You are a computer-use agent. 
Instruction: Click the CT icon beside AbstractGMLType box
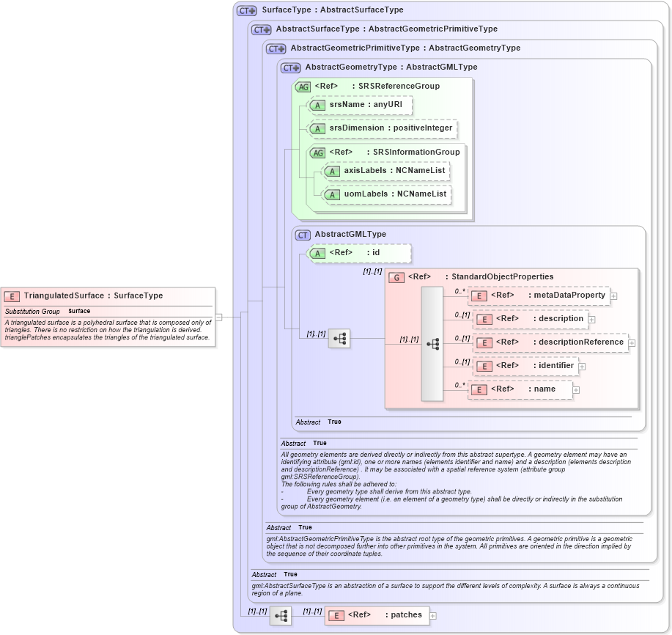tap(303, 235)
